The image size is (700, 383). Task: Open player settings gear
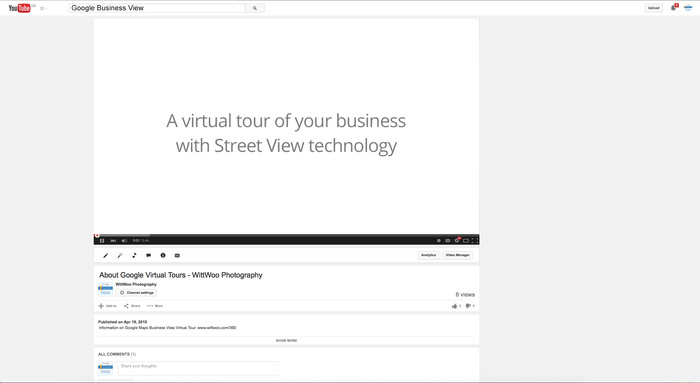457,241
